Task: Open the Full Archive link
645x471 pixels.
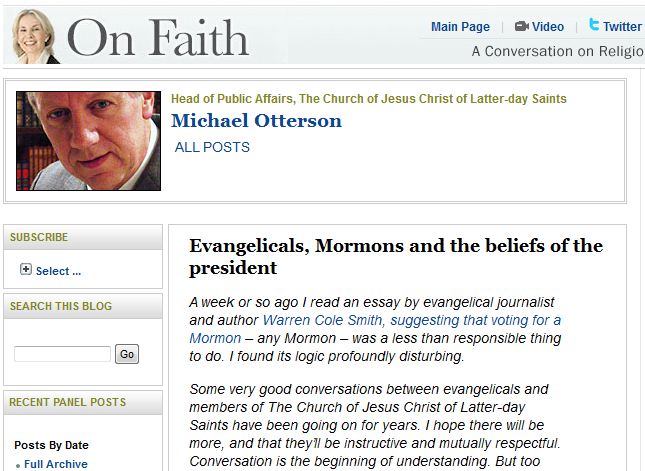Action: (56, 464)
